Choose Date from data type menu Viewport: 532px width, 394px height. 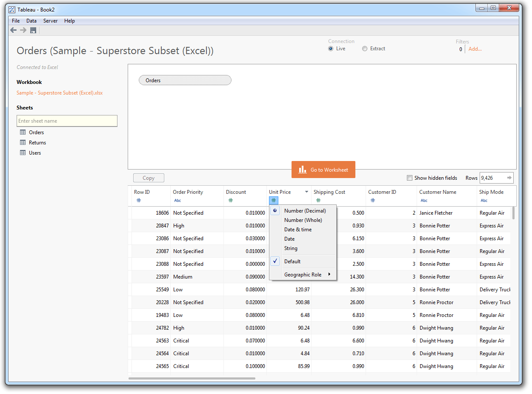(303, 239)
